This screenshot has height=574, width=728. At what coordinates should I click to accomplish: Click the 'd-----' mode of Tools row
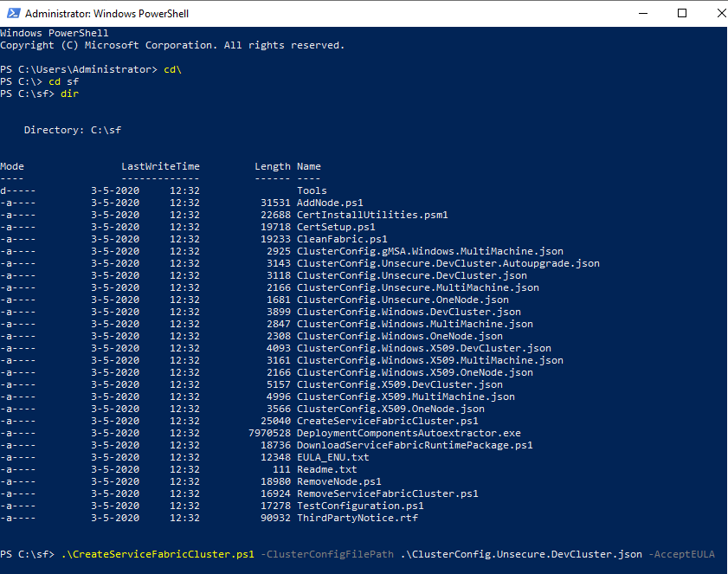18,190
